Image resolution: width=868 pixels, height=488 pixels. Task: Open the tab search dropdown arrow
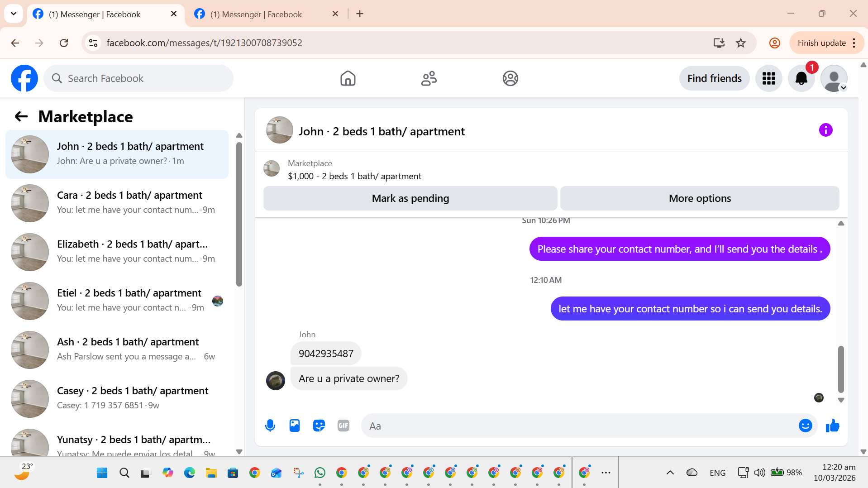click(14, 14)
